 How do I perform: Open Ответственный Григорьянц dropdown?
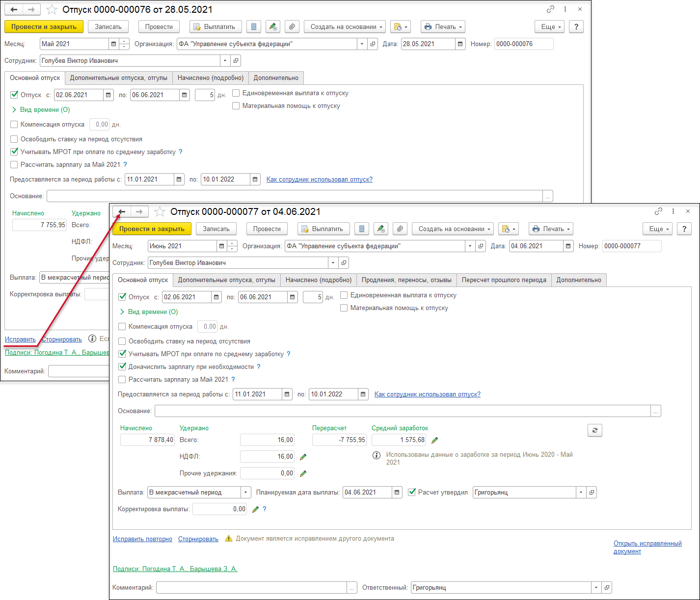coord(596,587)
